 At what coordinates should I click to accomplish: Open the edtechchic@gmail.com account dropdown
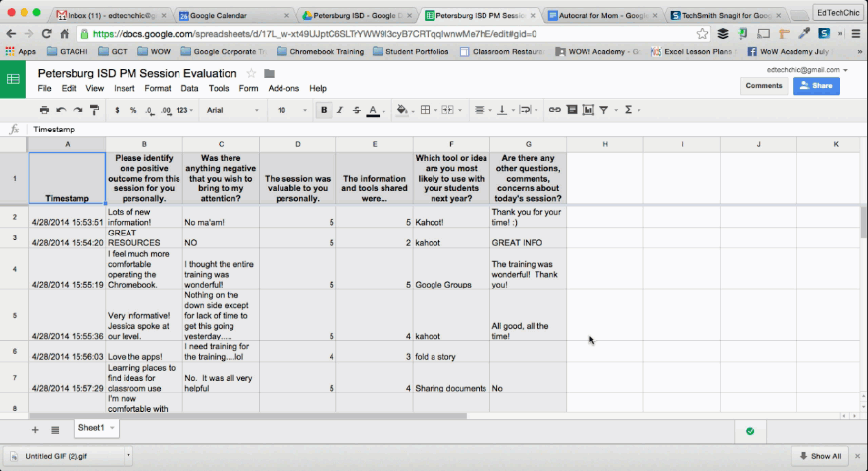tap(807, 70)
